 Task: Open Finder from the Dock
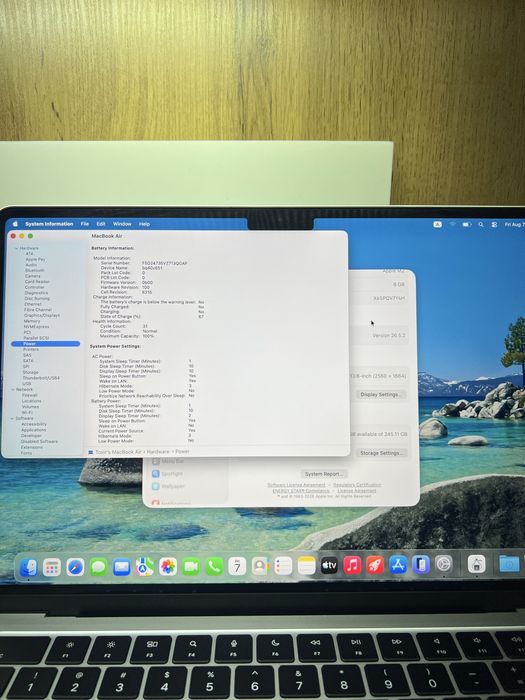(x=29, y=567)
